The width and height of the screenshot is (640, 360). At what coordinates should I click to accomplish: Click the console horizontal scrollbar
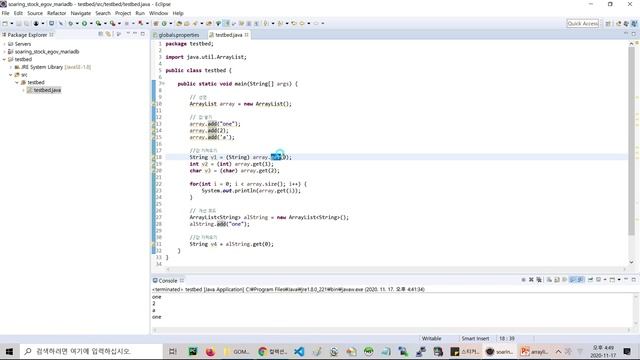[392, 330]
